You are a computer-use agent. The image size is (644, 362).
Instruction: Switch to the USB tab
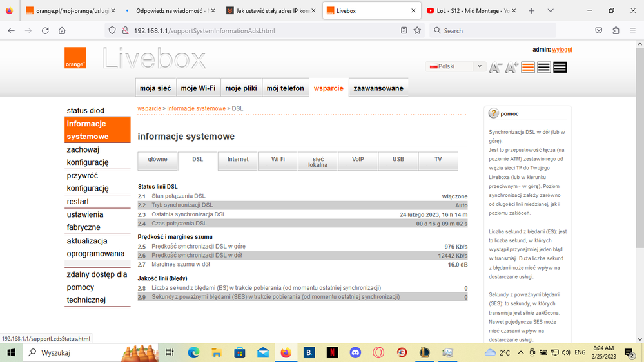[x=398, y=161]
